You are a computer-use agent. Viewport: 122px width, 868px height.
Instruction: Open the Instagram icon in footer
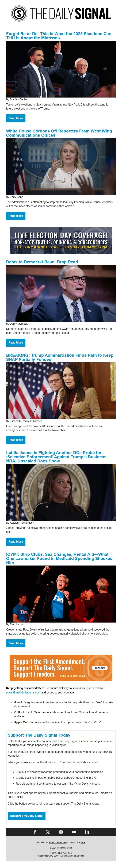pos(61,832)
